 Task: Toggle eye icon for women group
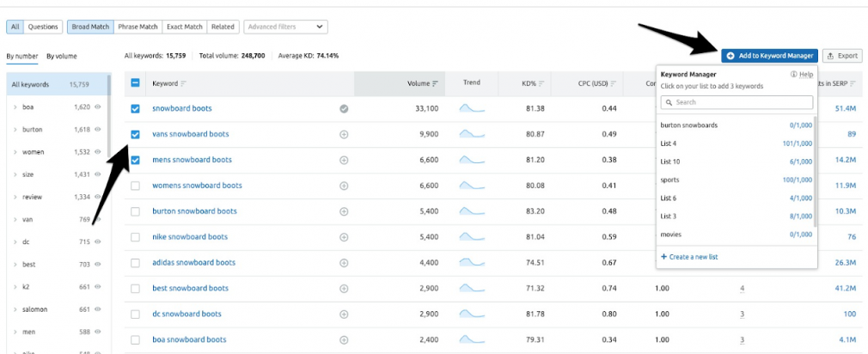(x=97, y=152)
